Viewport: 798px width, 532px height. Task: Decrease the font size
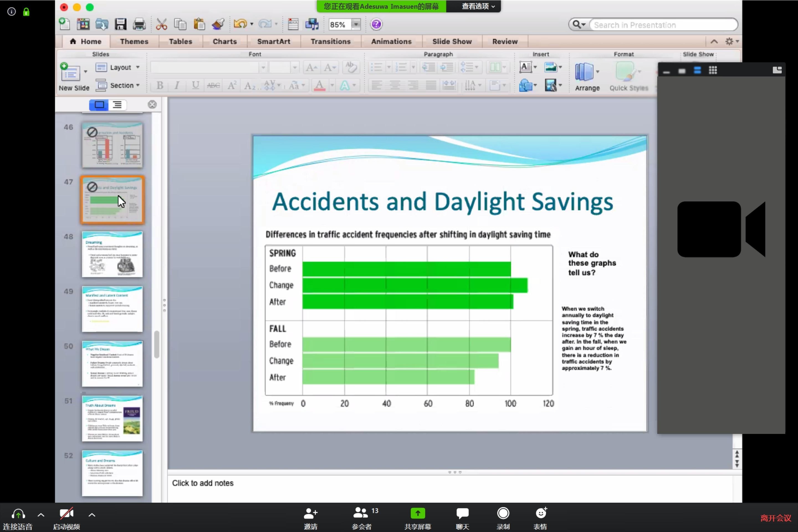click(x=330, y=67)
